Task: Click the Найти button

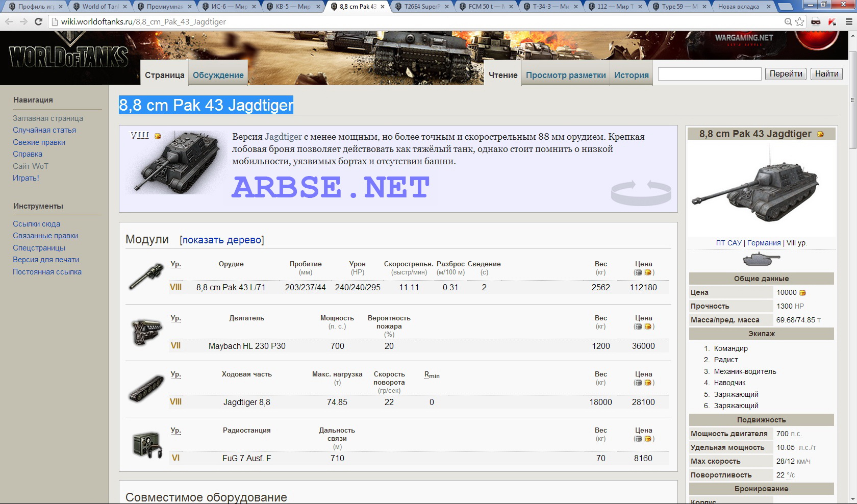Action: pyautogui.click(x=826, y=74)
